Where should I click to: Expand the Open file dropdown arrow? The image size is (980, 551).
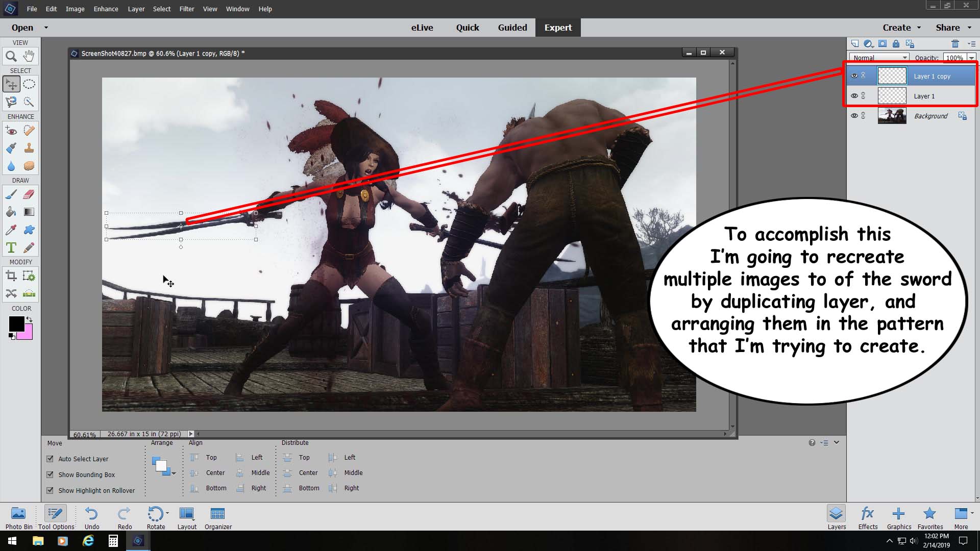[46, 28]
